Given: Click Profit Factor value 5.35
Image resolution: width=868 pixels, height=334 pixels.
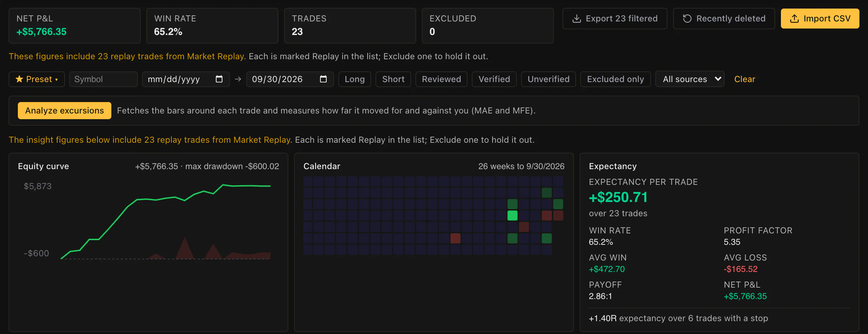Looking at the screenshot, I should 732,242.
